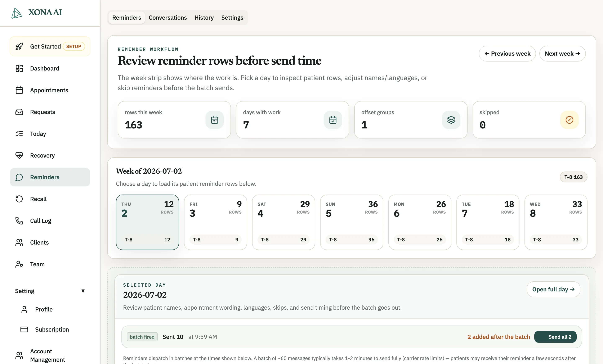The width and height of the screenshot is (603, 364).
Task: Click the XONA AI logo icon
Action: [17, 13]
